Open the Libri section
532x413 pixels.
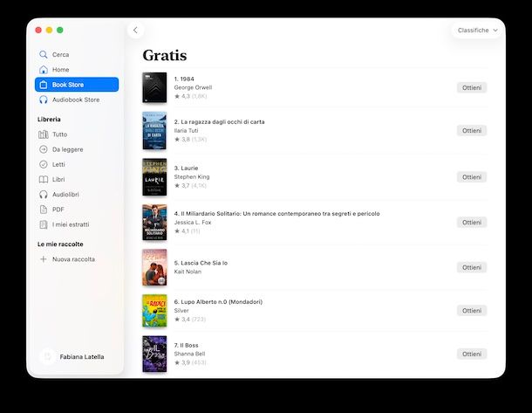pos(58,179)
